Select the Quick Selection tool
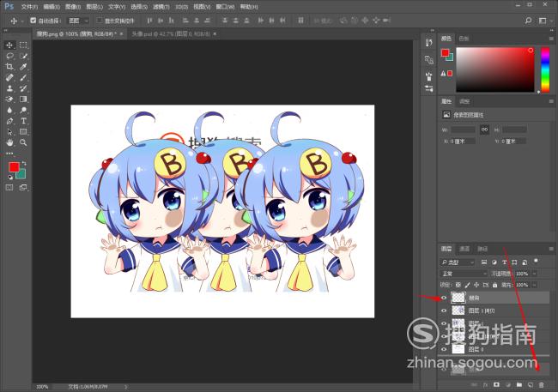This screenshot has height=392, width=558. pyautogui.click(x=23, y=56)
